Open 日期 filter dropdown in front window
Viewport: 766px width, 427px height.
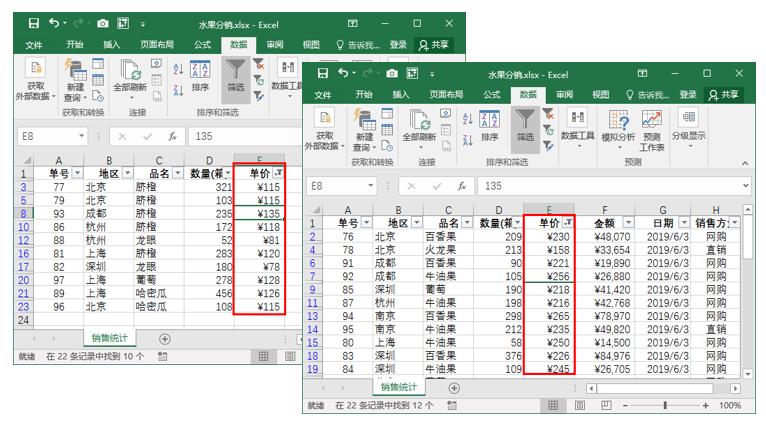tap(684, 223)
